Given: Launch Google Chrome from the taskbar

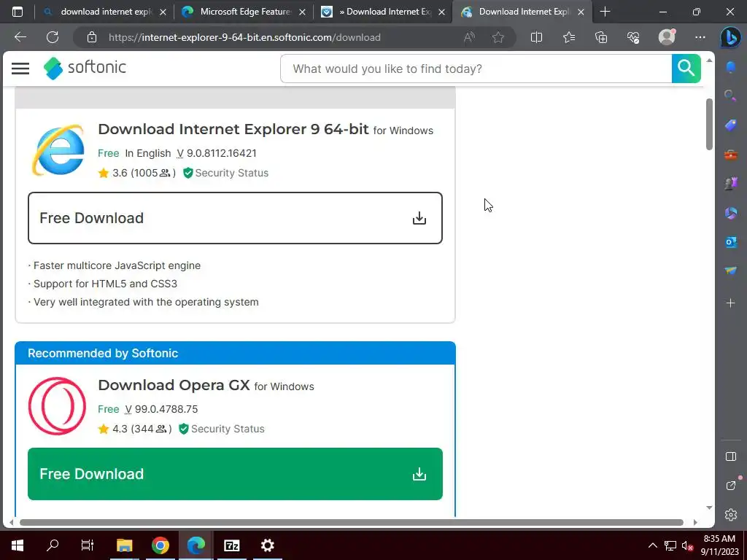Looking at the screenshot, I should click(160, 545).
